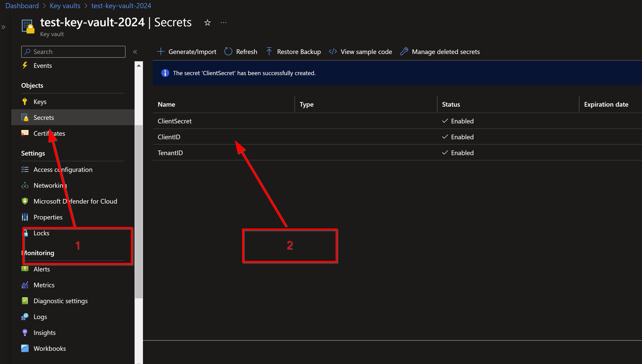Click the Restore Backup button label
Viewport: 642px width, 364px height.
coord(299,52)
